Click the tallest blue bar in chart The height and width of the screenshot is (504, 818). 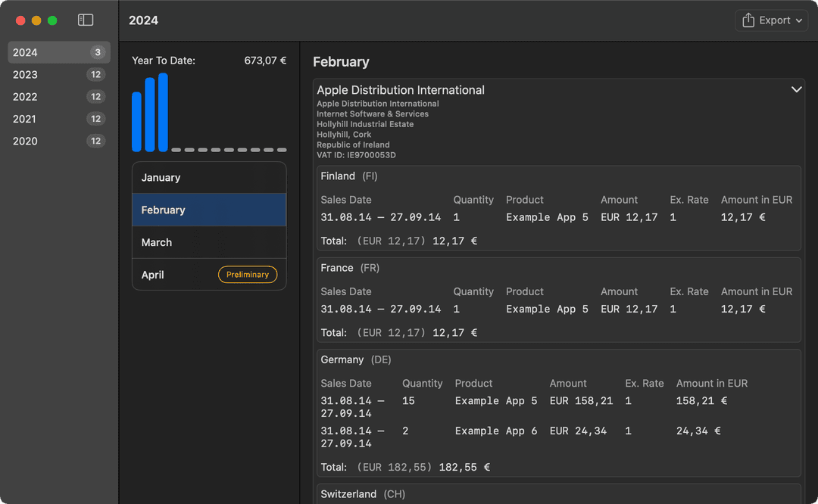point(163,112)
